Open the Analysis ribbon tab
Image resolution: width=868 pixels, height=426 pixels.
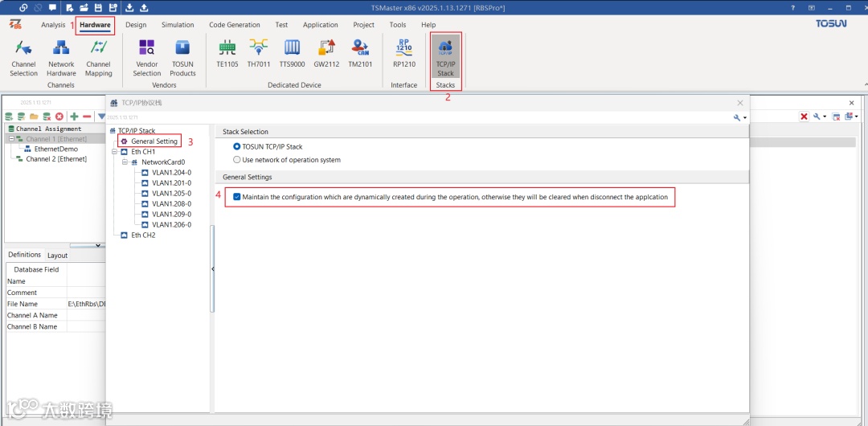tap(53, 25)
